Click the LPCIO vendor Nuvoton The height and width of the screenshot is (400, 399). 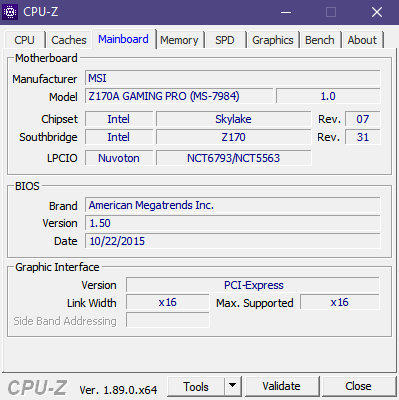click(x=119, y=158)
